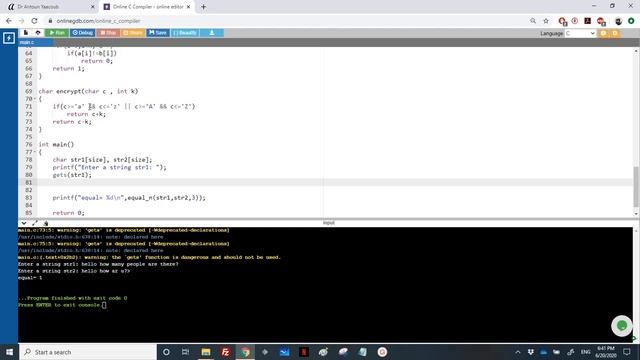Click the OnlineGDB lightning logo icon

(x=9, y=38)
